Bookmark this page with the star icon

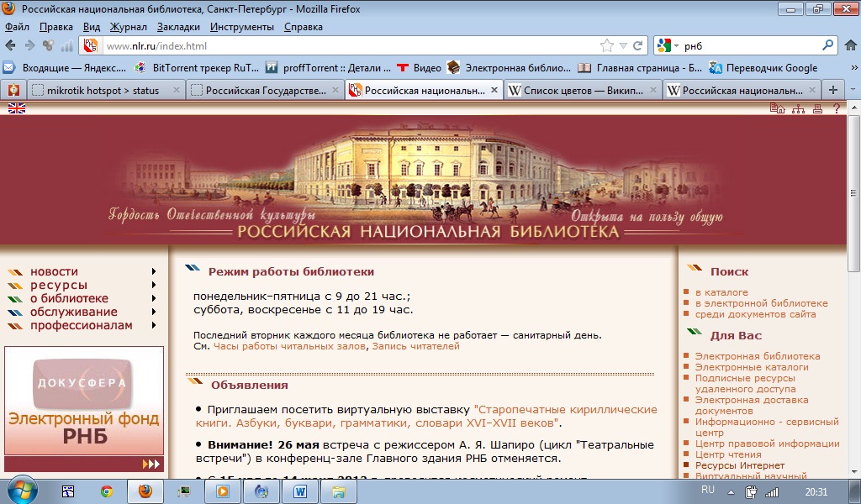607,46
